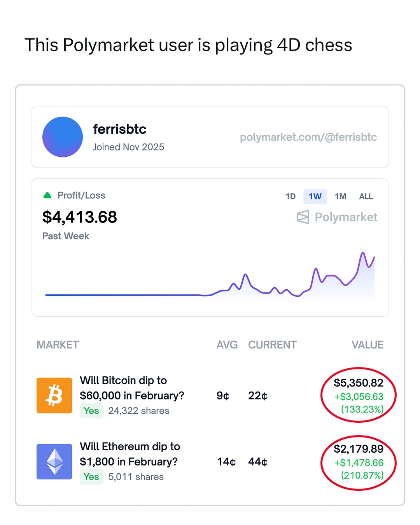Open the Bitcoin dip to $60,000 market
This screenshot has height=525, width=420.
coord(131,388)
